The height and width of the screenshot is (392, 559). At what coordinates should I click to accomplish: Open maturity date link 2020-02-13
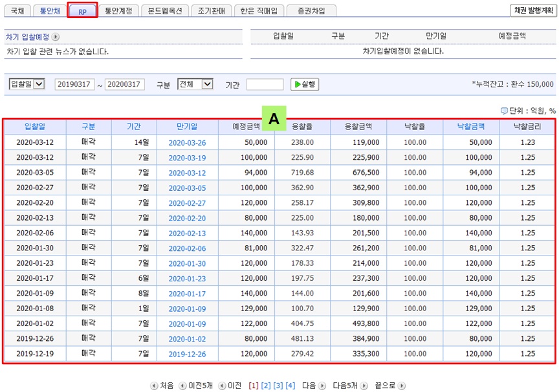pos(187,233)
